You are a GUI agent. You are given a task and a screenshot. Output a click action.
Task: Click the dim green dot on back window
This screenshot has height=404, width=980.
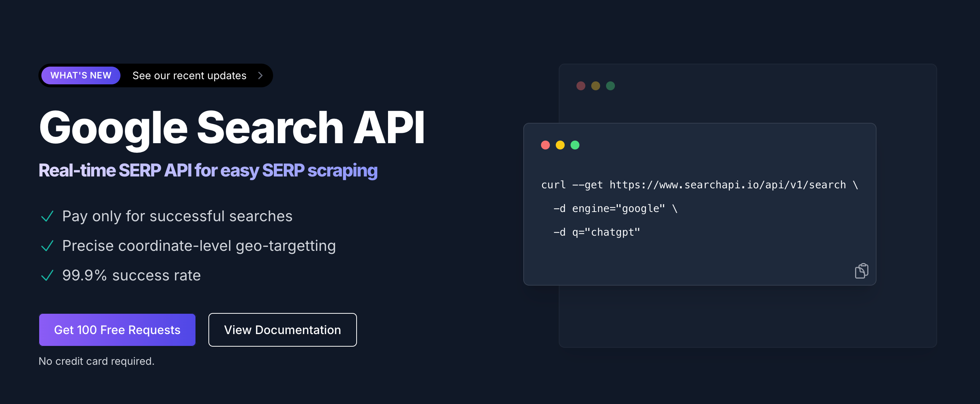610,86
